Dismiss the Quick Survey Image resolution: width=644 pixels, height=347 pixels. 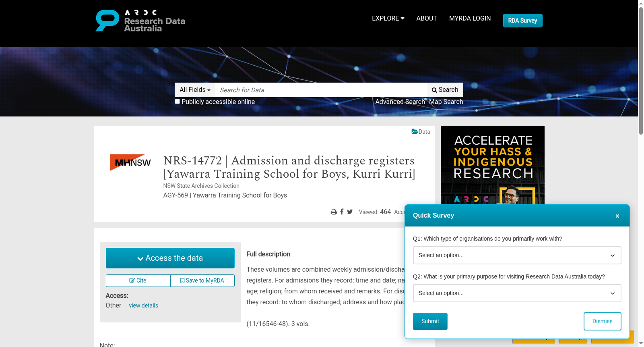pos(602,321)
